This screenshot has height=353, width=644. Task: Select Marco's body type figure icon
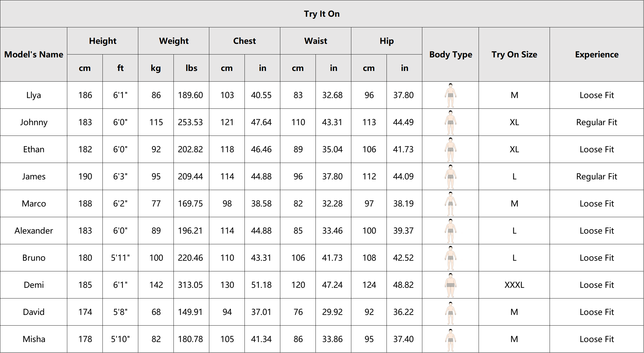[x=450, y=204]
